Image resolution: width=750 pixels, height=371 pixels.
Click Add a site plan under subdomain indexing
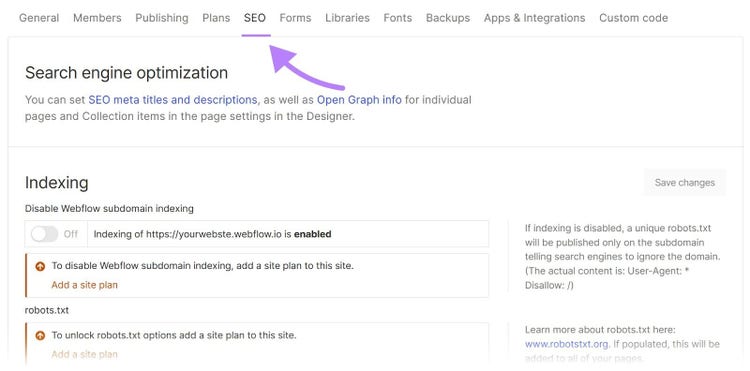(x=84, y=285)
